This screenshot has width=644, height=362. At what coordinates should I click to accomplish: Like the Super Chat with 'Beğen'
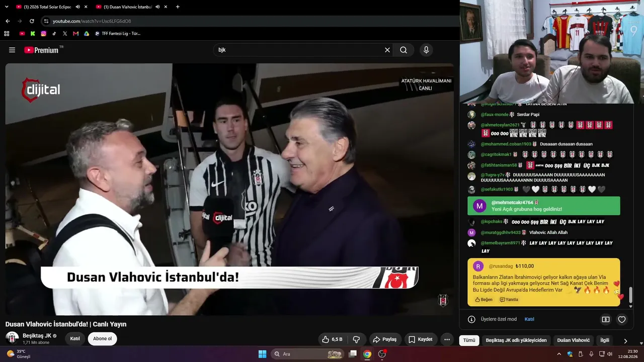pyautogui.click(x=484, y=300)
